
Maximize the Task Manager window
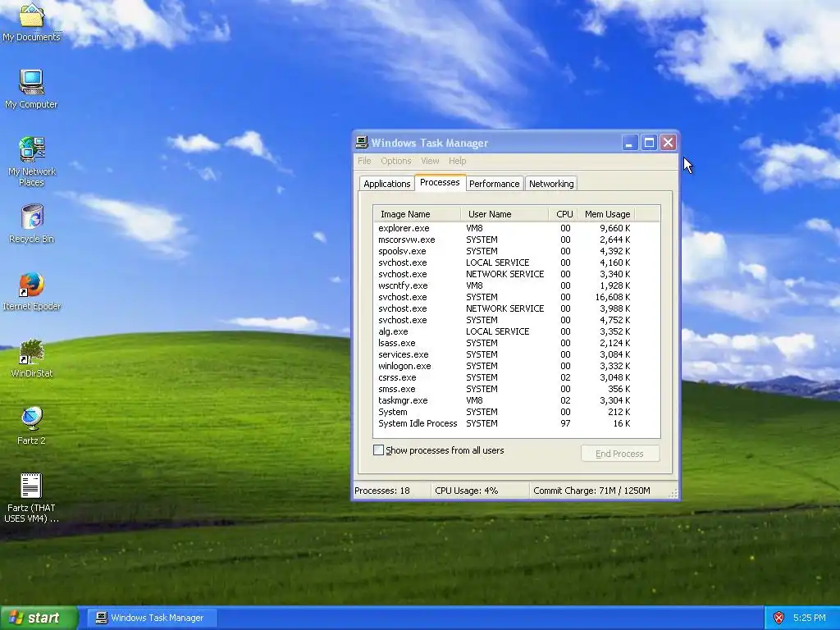click(649, 143)
